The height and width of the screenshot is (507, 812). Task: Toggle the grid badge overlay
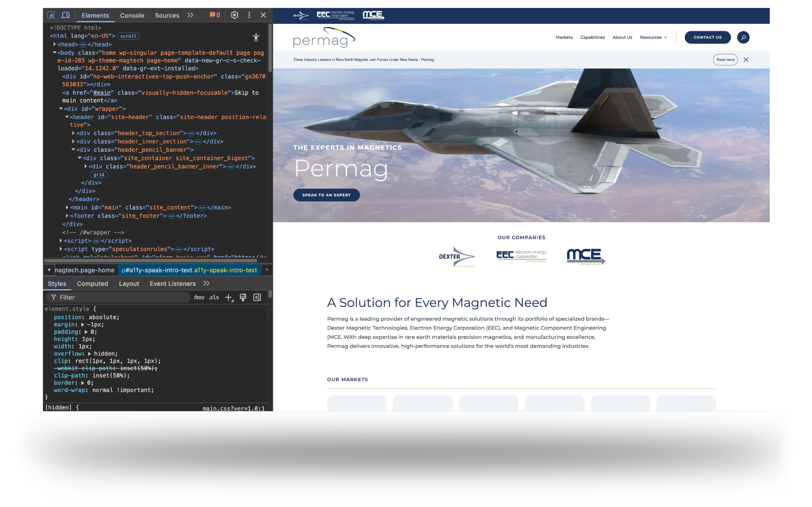(99, 175)
